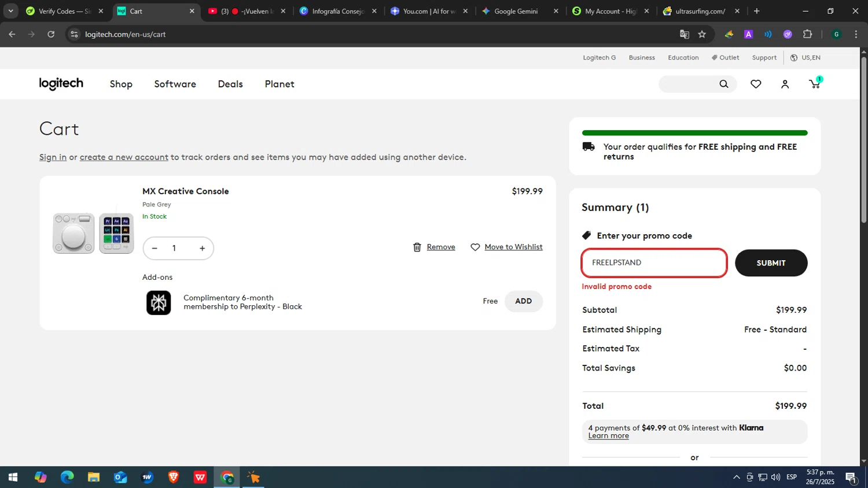Open Brave browser from the taskbar
The height and width of the screenshot is (488, 868).
[174, 477]
